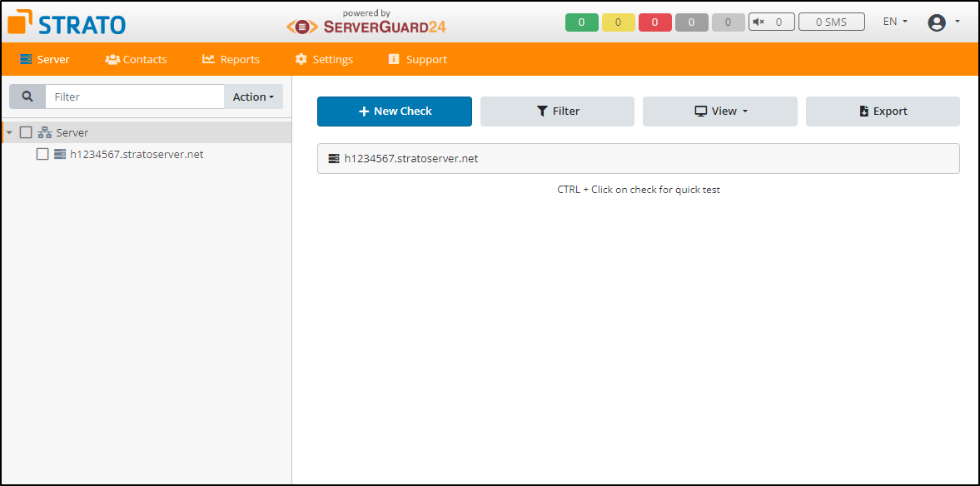Open the Reports section

(x=231, y=59)
